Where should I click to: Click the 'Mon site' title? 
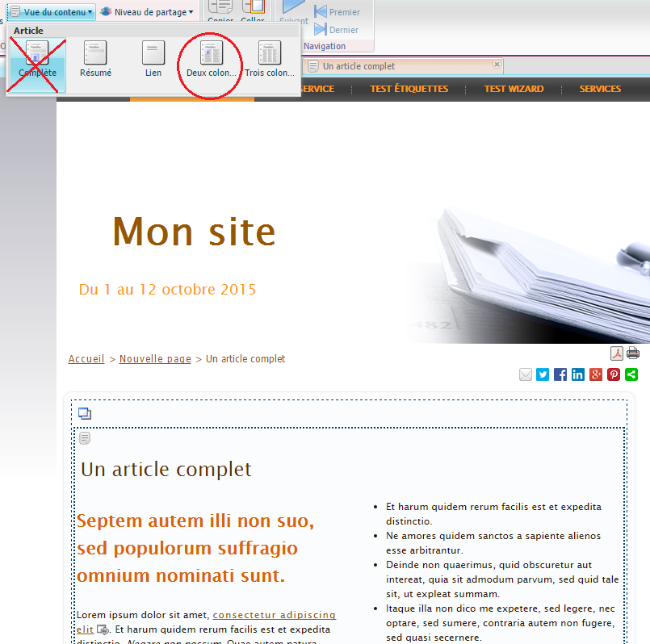194,232
